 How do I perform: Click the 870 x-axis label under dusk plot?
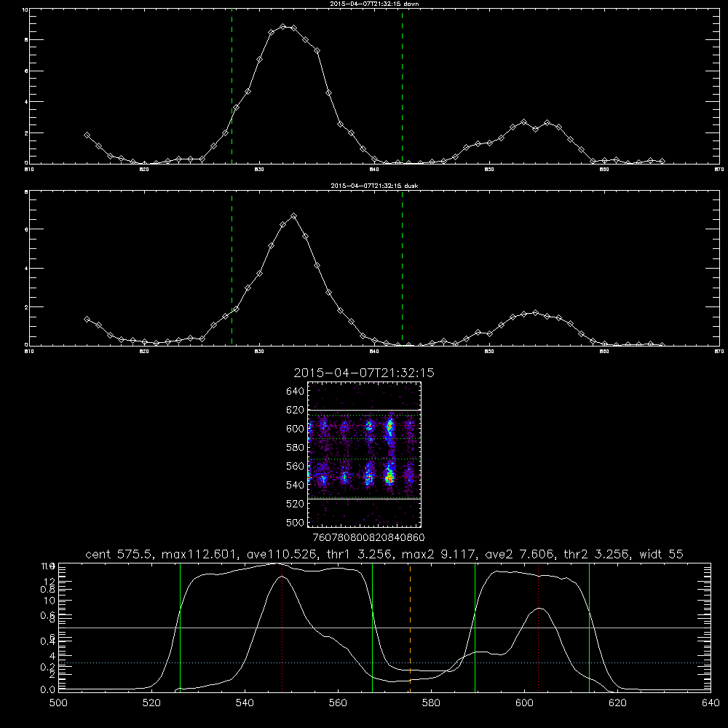tap(719, 352)
